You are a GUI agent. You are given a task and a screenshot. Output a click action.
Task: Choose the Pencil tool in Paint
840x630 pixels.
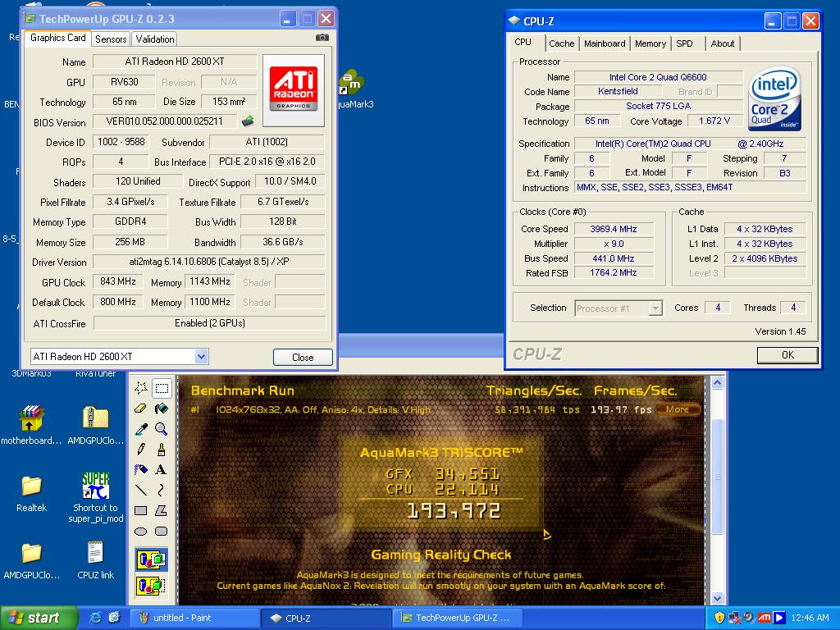coord(141,449)
